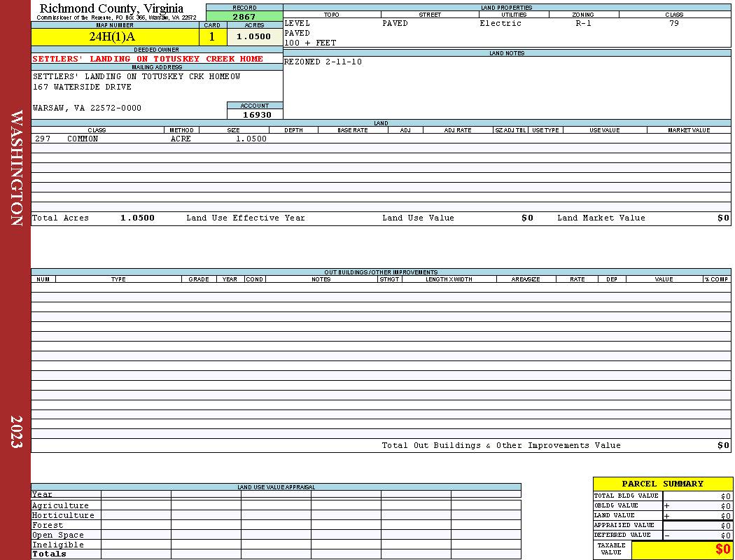Click the BASE RATE column header in Land table

tap(353, 129)
